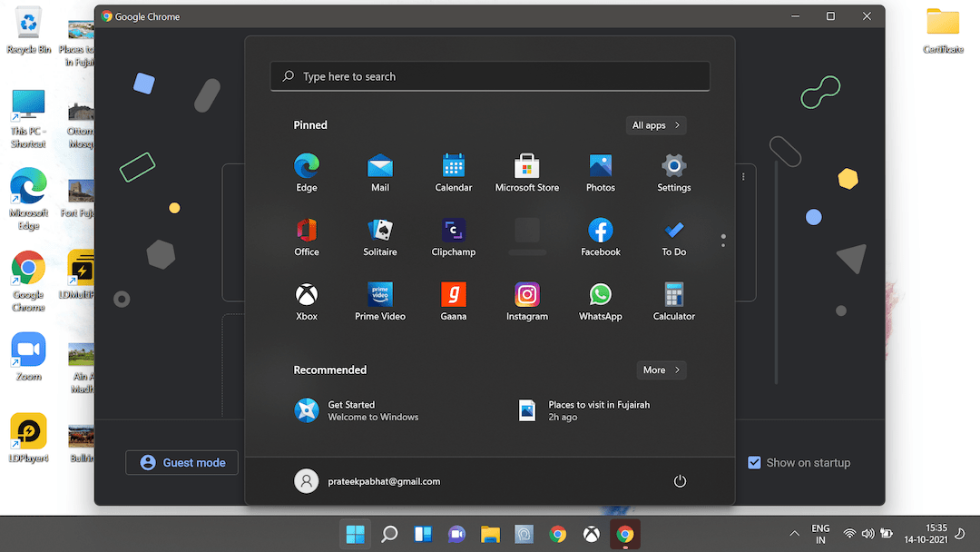980x552 pixels.
Task: Open the Xbox icon on taskbar
Action: click(592, 535)
